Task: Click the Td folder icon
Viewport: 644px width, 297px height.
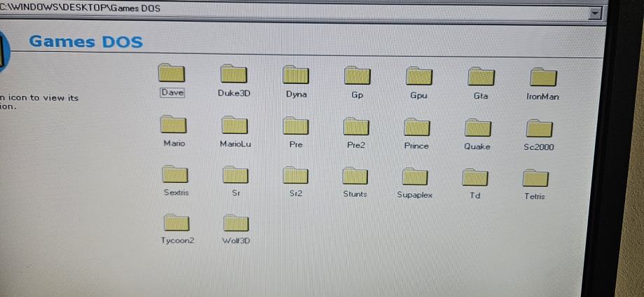Action: click(x=475, y=177)
